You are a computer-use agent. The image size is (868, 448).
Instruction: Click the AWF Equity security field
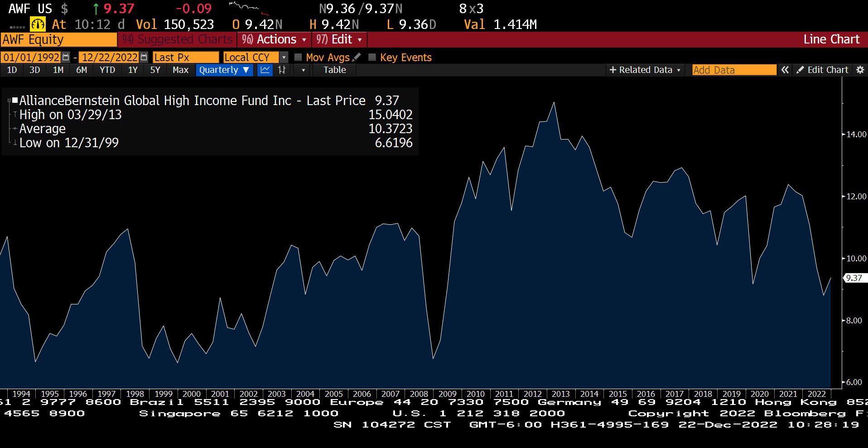pyautogui.click(x=59, y=39)
